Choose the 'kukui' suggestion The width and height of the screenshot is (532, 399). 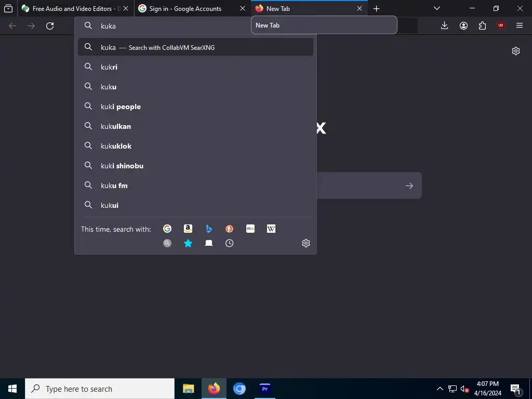click(195, 205)
